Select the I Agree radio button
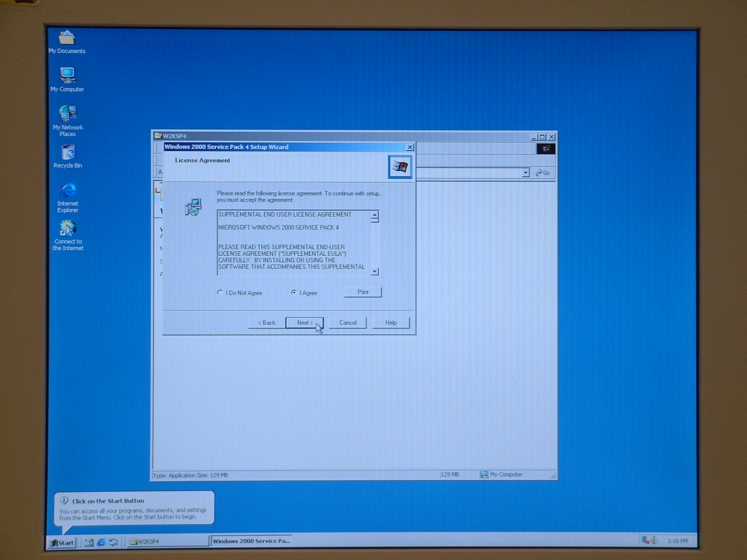The width and height of the screenshot is (747, 560). (294, 293)
